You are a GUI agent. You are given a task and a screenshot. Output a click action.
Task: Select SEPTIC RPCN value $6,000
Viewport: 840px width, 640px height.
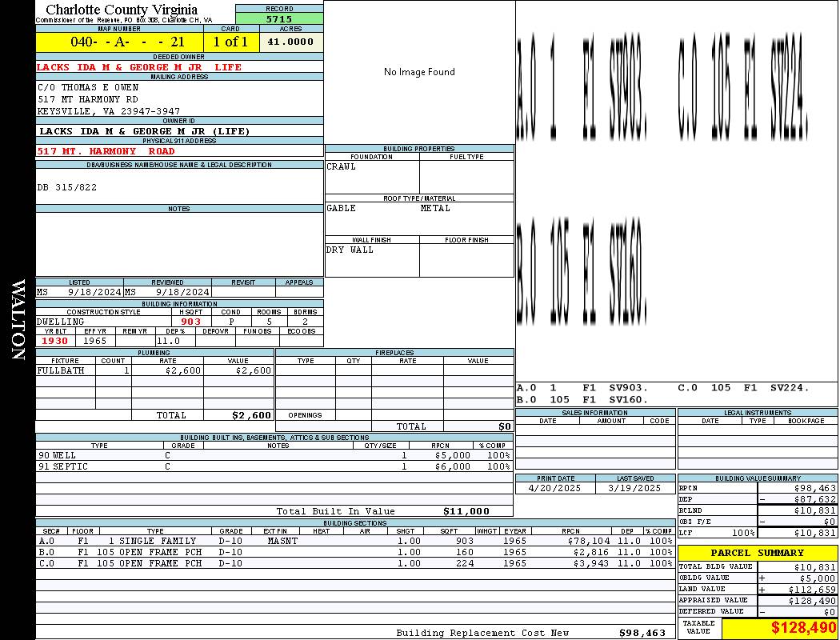(x=453, y=467)
